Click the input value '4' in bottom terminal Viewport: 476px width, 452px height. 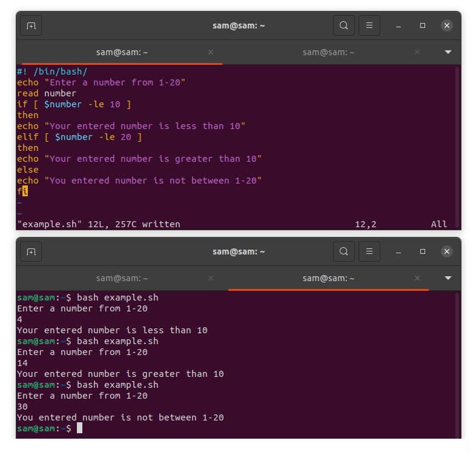click(x=20, y=319)
